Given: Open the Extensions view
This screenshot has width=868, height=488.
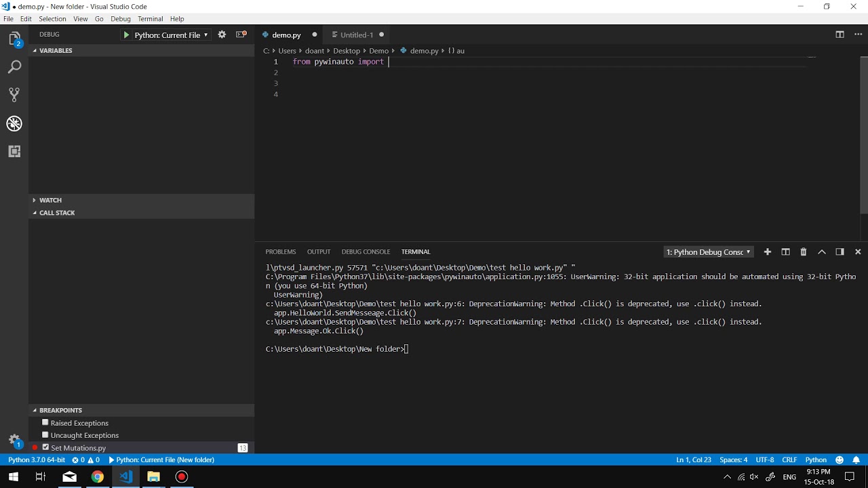Looking at the screenshot, I should click(x=14, y=151).
